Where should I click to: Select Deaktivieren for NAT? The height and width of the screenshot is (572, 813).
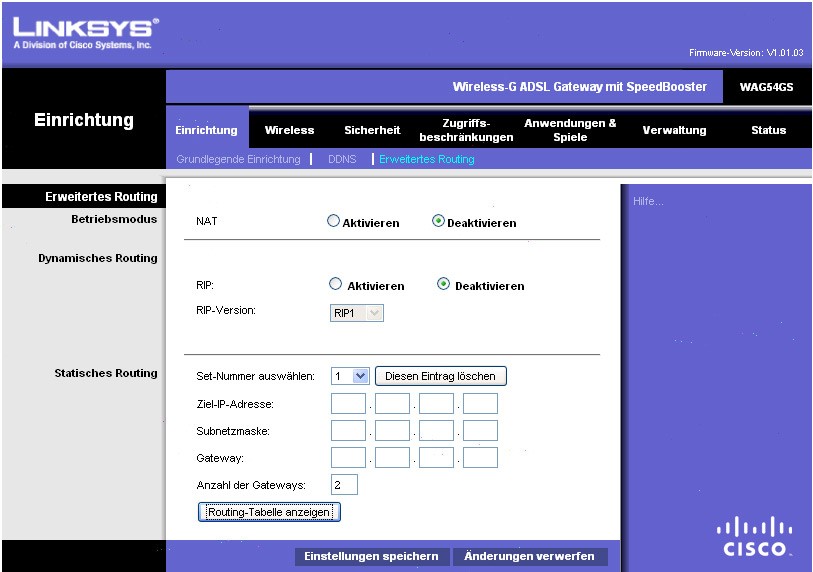pos(438,222)
